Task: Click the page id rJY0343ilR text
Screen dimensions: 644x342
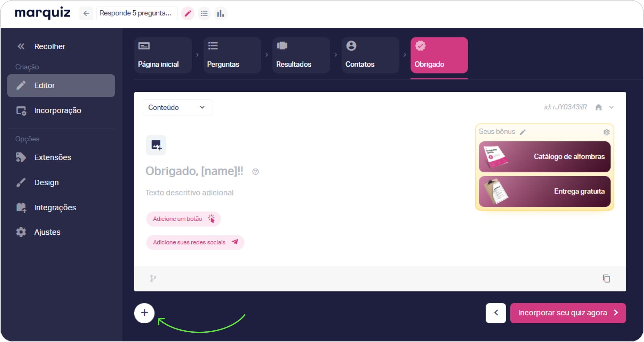Action: tap(565, 107)
